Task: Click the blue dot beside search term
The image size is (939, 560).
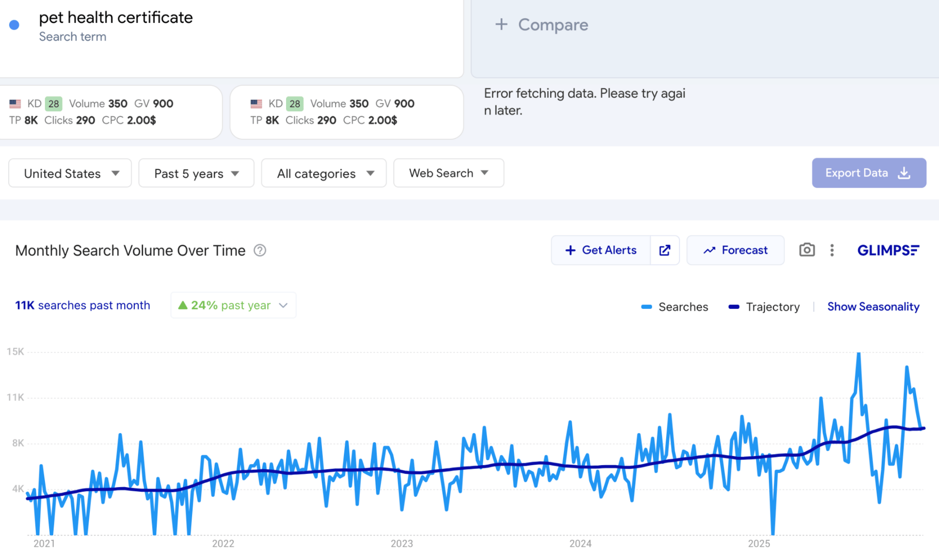Action: [14, 25]
